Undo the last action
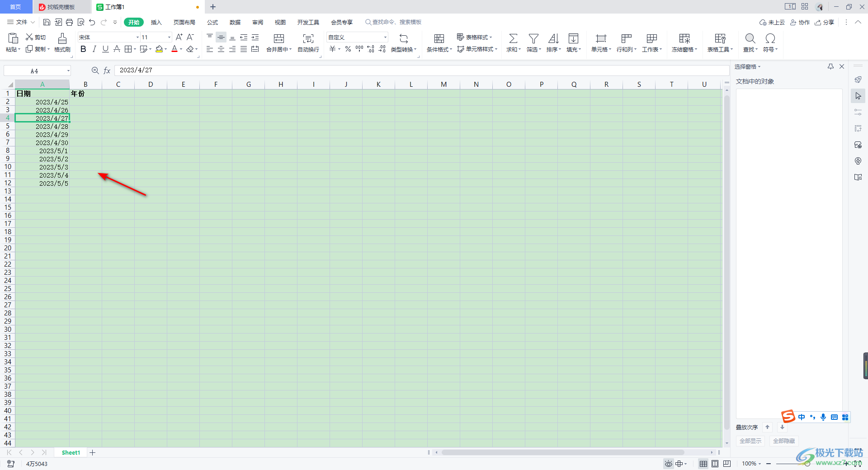Viewport: 868px width, 470px height. click(92, 22)
